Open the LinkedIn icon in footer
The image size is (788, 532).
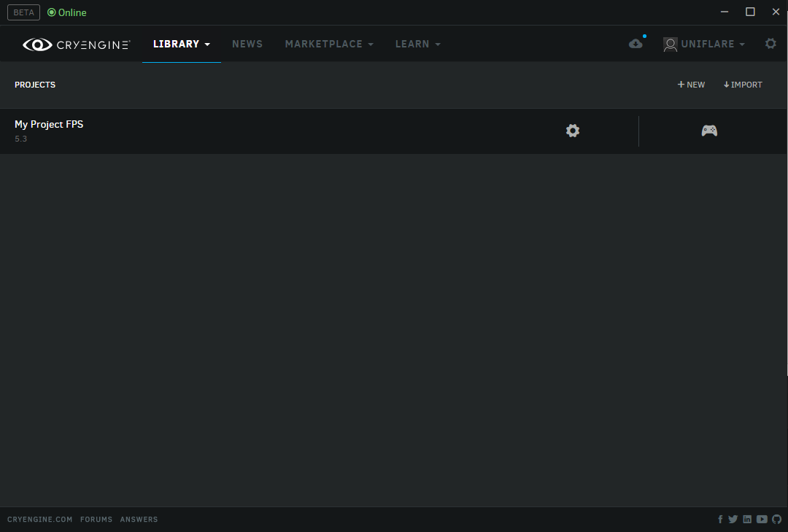[x=747, y=520]
